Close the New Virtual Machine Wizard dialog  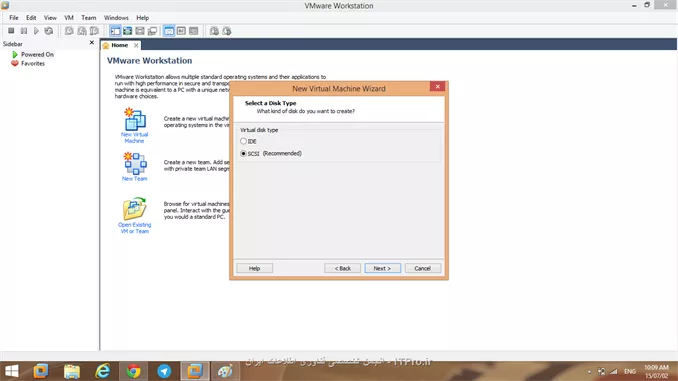coord(438,86)
